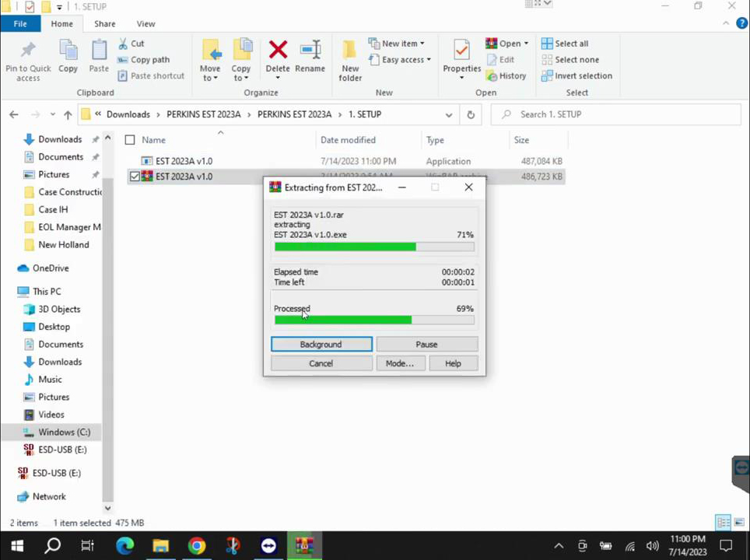Click the Copy icon in Clipboard group
This screenshot has height=560, width=750.
(68, 57)
